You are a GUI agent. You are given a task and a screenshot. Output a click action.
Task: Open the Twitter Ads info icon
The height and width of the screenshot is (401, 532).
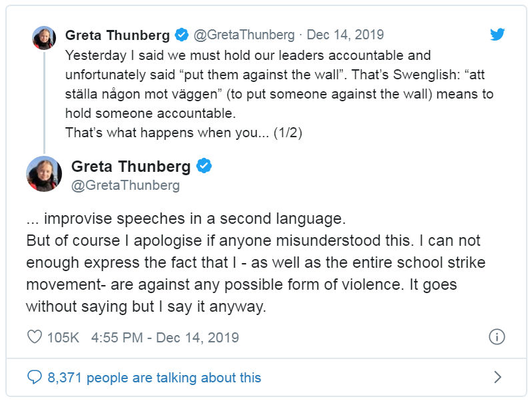click(497, 337)
